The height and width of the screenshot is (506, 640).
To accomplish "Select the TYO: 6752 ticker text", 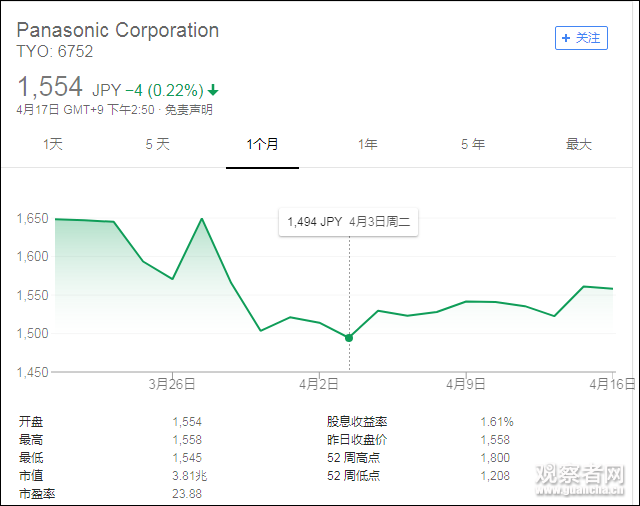I will pyautogui.click(x=55, y=51).
